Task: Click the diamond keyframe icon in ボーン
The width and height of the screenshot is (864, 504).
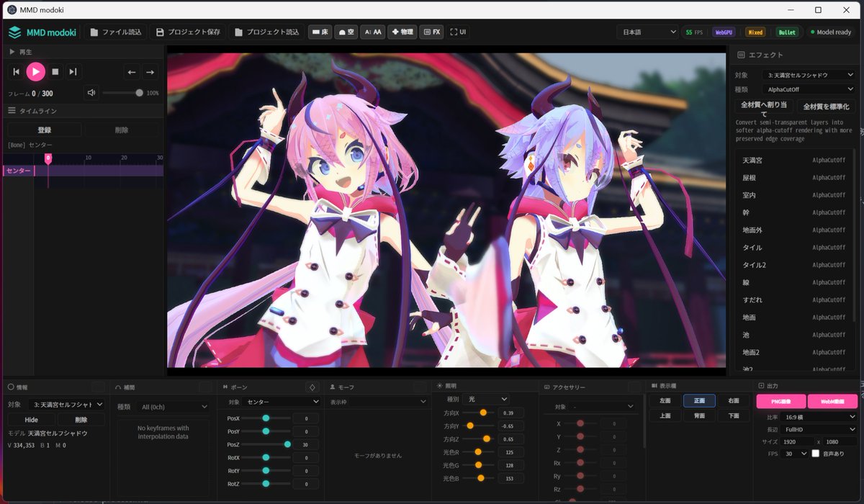Action: (312, 387)
